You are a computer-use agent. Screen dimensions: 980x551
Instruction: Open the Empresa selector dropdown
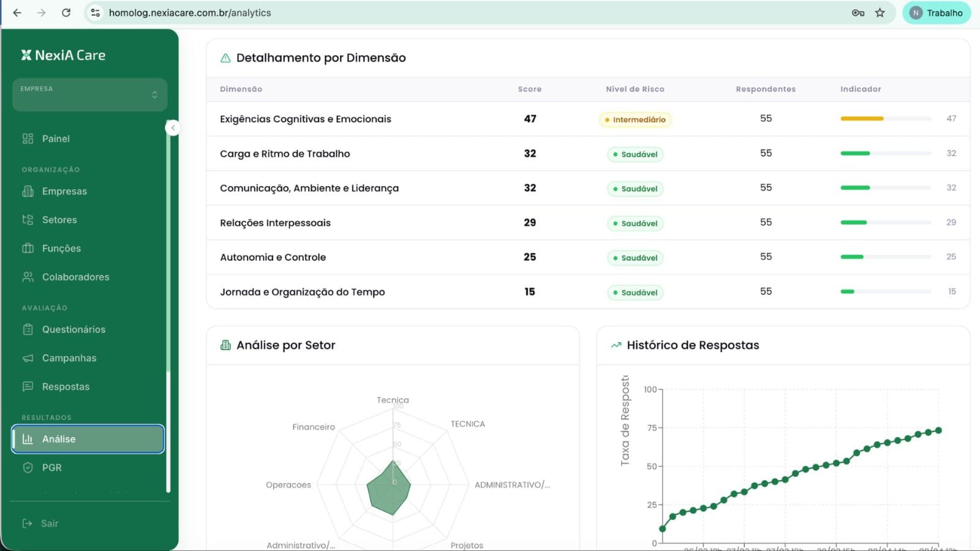click(x=90, y=95)
